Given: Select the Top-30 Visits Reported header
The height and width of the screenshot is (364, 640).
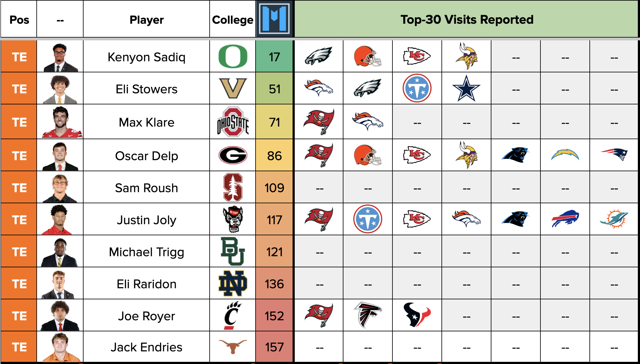Looking at the screenshot, I should coord(466,19).
